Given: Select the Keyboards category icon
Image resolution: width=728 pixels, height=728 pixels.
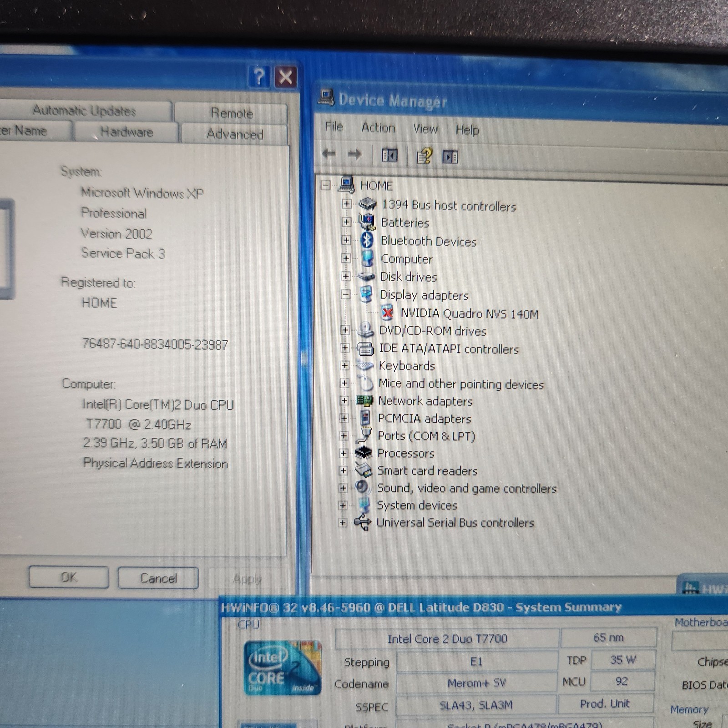Looking at the screenshot, I should click(365, 365).
